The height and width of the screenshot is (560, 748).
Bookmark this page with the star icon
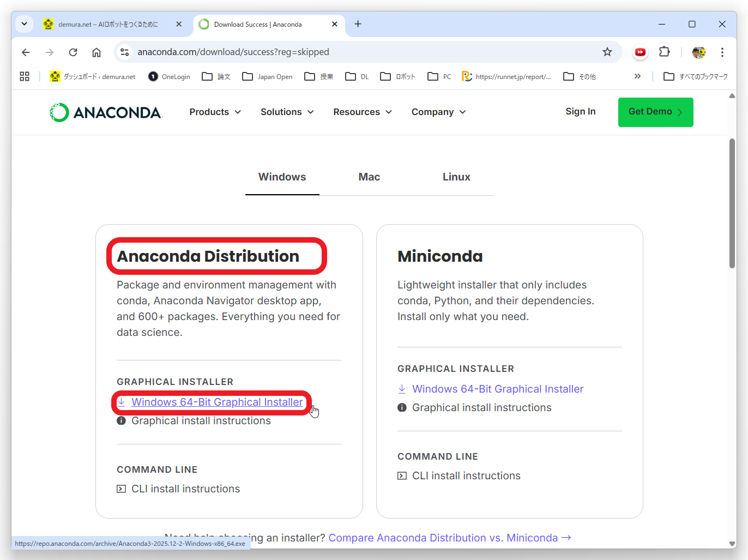pyautogui.click(x=607, y=52)
